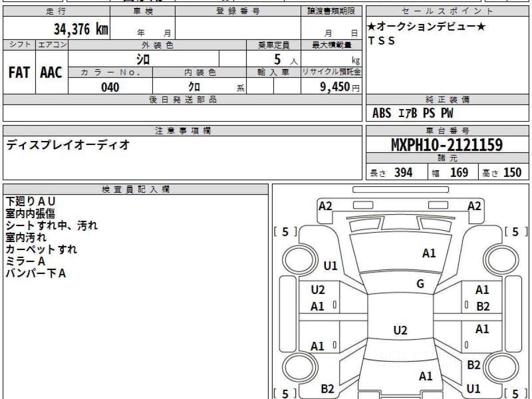Click the 注意事項欄 header

183,131
